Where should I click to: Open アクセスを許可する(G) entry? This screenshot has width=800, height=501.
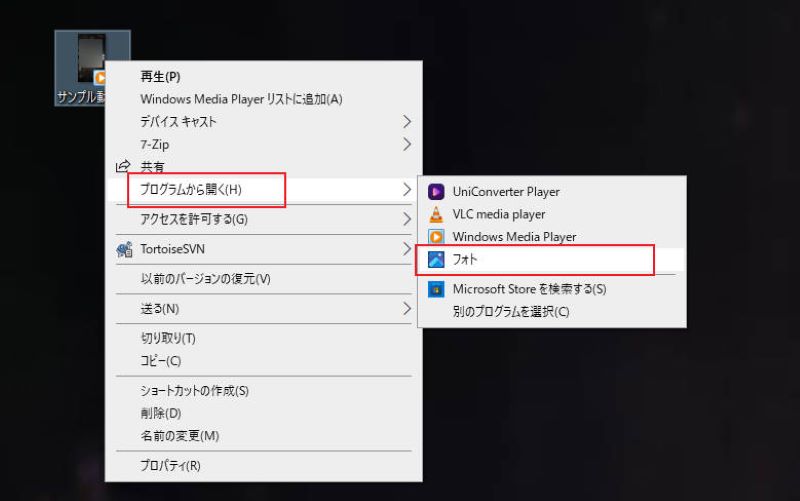[264, 219]
